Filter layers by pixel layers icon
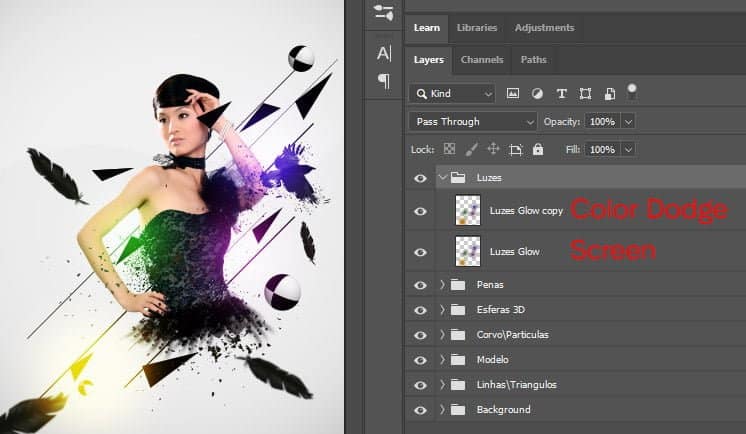Screen dimensions: 746x434 point(512,94)
